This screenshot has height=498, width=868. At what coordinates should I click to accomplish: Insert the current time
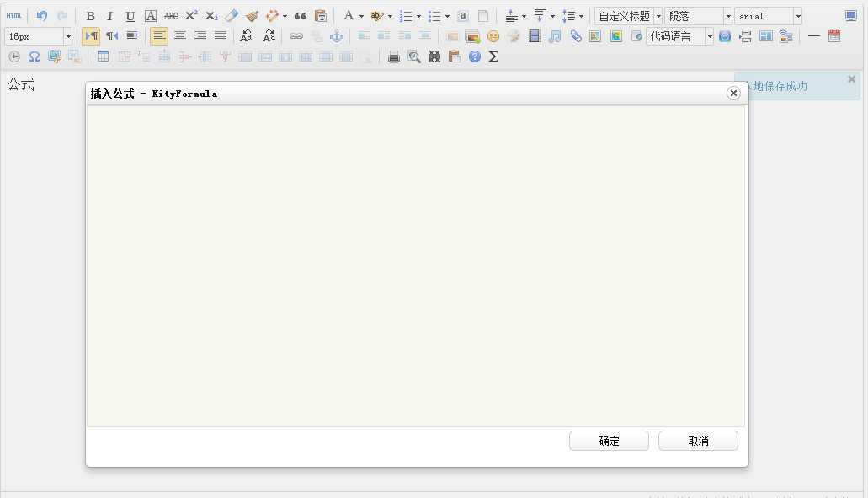(14, 56)
